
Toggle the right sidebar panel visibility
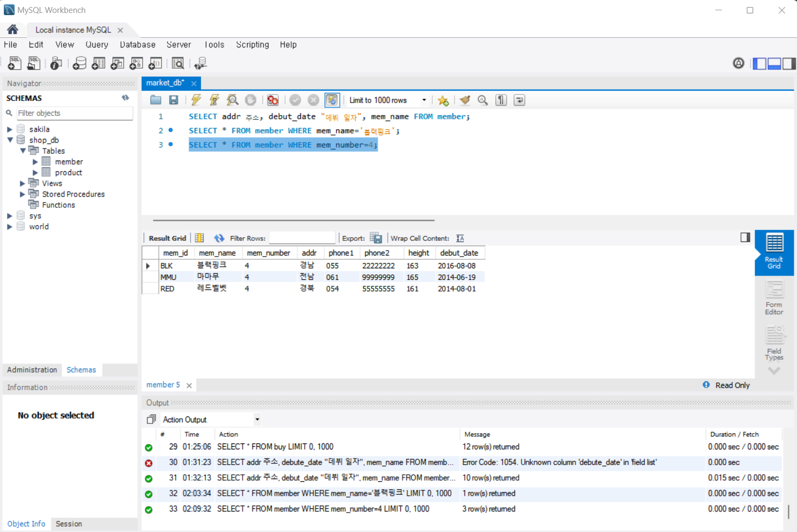coord(789,63)
